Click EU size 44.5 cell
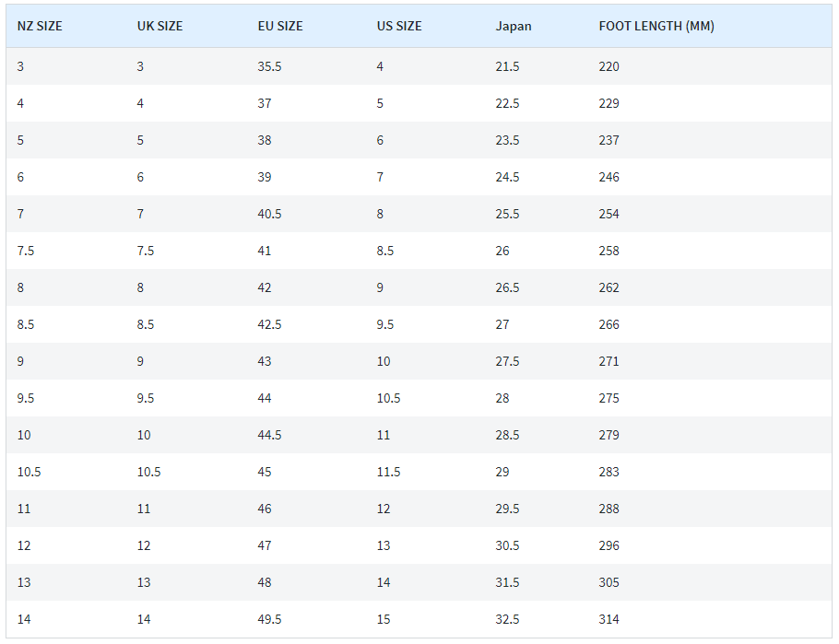The height and width of the screenshot is (644, 839). pyautogui.click(x=269, y=436)
